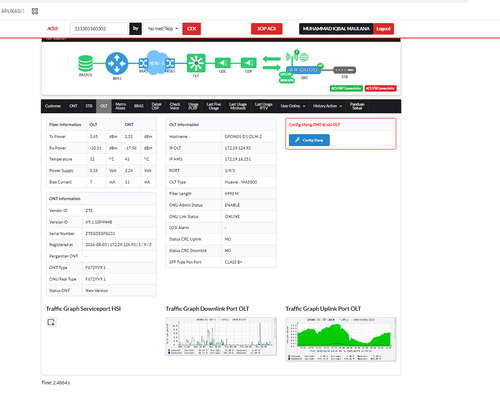
Task: Click the Vendor ID value ZTE
Action: [89, 211]
